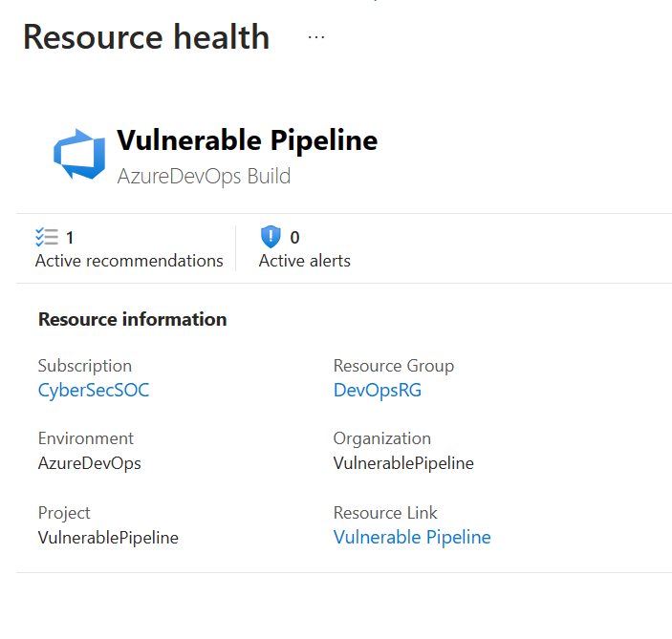672x639 pixels.
Task: Click the alerts count 0
Action: [x=294, y=238]
